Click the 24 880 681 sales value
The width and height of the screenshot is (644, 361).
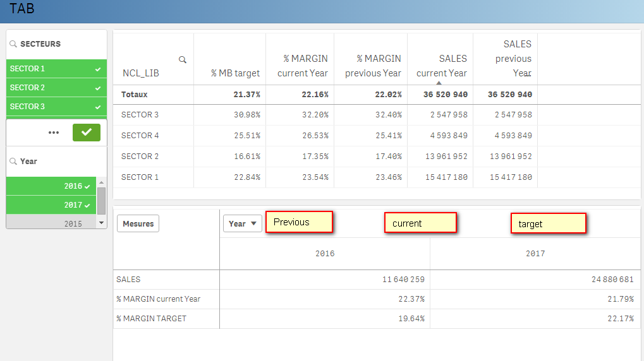[x=612, y=280]
